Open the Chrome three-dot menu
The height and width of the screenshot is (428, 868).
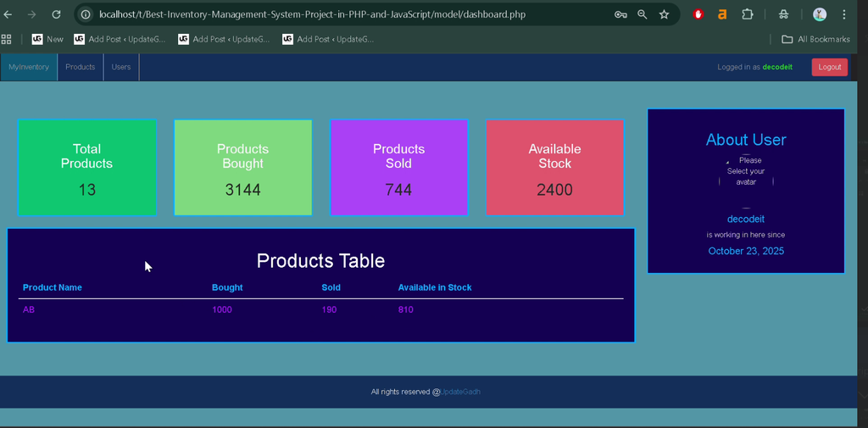coord(843,14)
